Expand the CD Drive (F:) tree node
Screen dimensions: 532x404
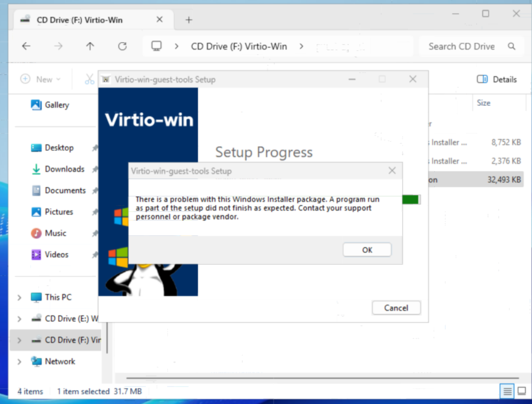coord(19,340)
